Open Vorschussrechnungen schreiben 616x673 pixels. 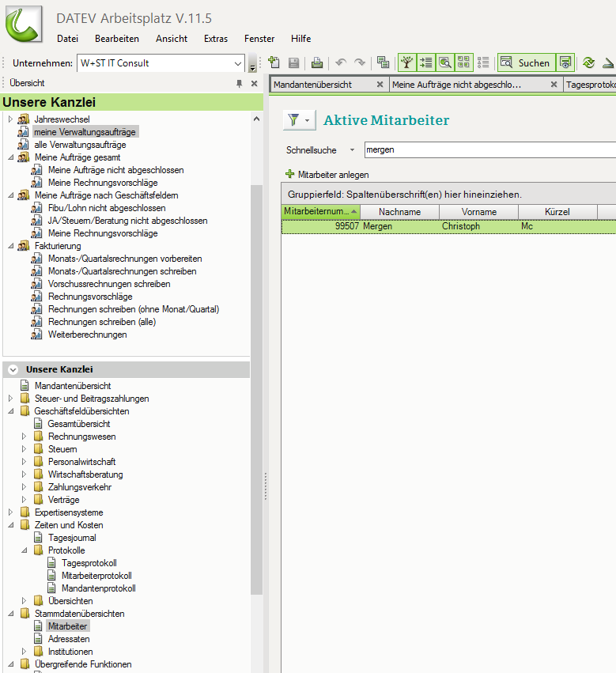tap(109, 284)
